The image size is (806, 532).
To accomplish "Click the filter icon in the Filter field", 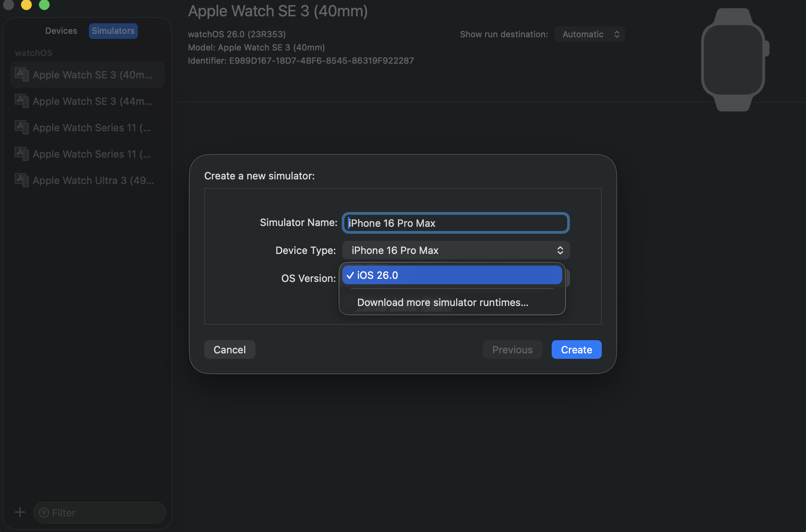I will tap(44, 513).
